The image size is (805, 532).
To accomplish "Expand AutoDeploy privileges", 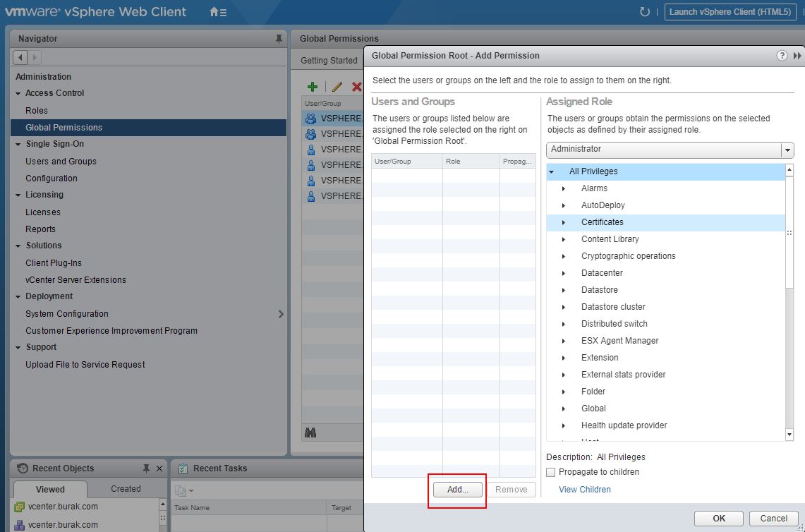I will 564,205.
